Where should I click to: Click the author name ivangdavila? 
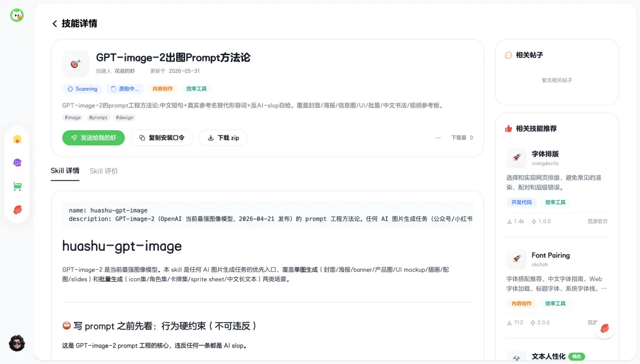pos(545,163)
